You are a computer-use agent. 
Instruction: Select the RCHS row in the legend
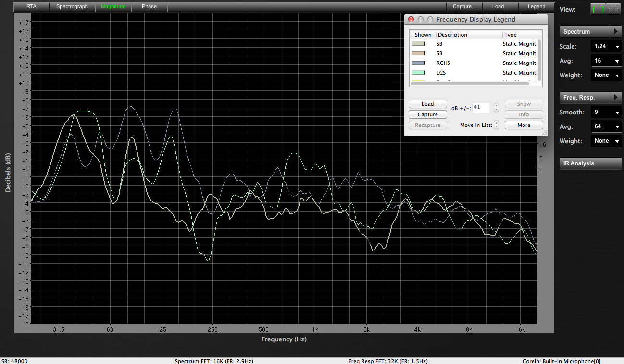click(474, 63)
